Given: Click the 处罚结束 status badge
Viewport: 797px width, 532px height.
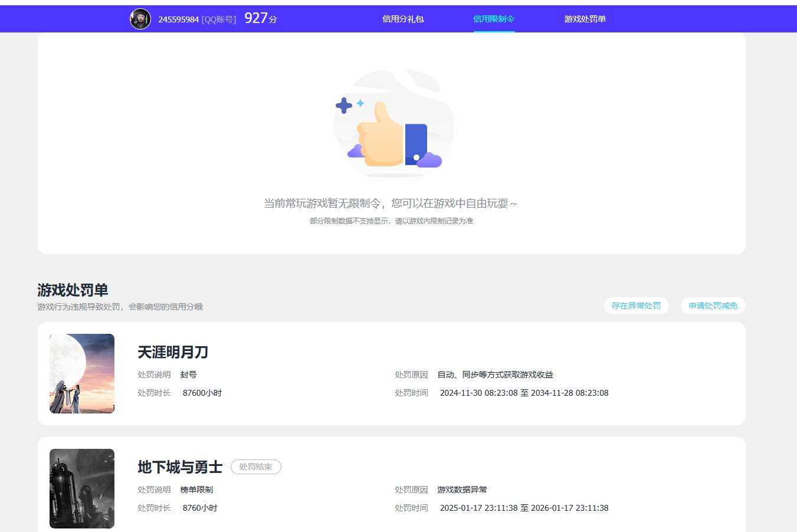Looking at the screenshot, I should [256, 467].
